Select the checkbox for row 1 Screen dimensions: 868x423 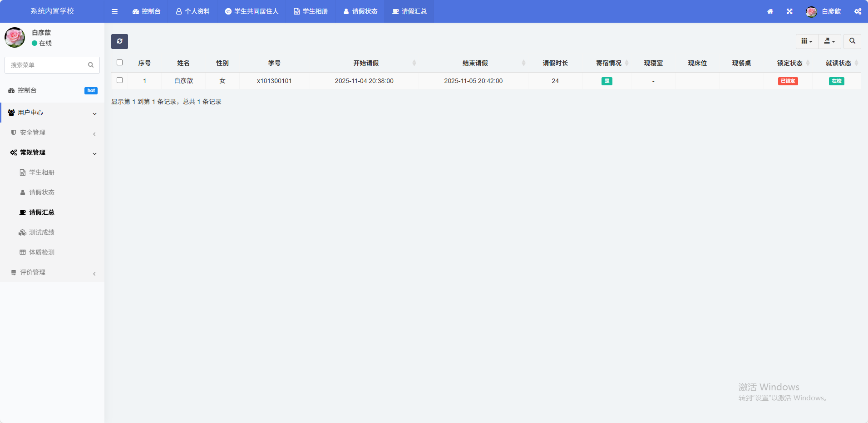pyautogui.click(x=119, y=80)
